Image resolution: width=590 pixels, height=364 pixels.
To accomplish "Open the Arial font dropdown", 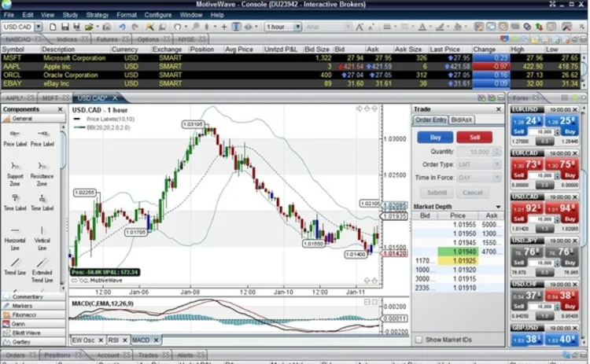I will coord(348,27).
